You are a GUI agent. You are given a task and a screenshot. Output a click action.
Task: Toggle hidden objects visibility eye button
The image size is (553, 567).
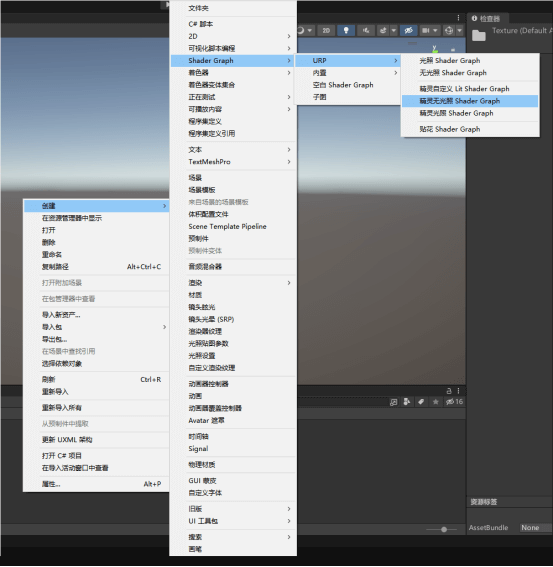409,31
